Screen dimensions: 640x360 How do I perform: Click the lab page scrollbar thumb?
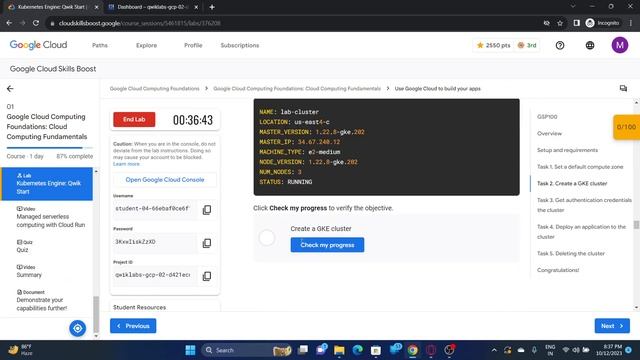(636, 224)
